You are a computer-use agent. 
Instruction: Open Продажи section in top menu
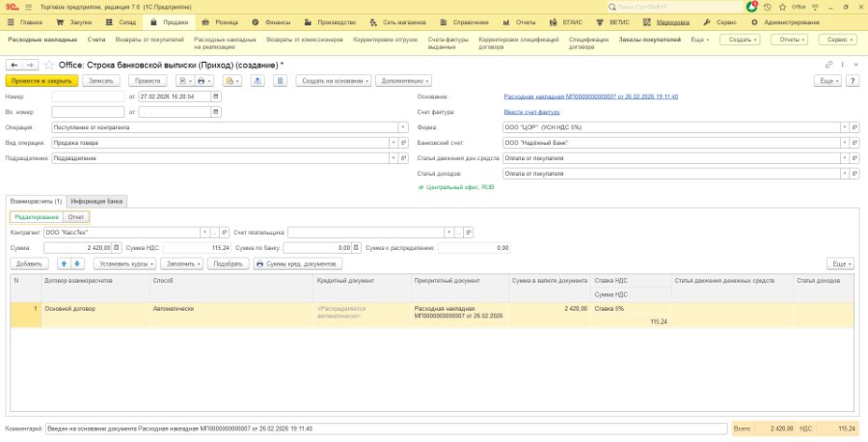point(170,23)
